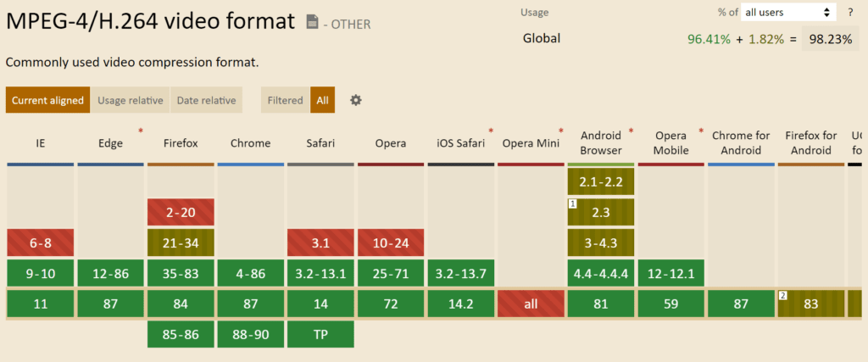Click the red Opera Mini all cell
Viewport: 868px width, 362px height.
(531, 304)
